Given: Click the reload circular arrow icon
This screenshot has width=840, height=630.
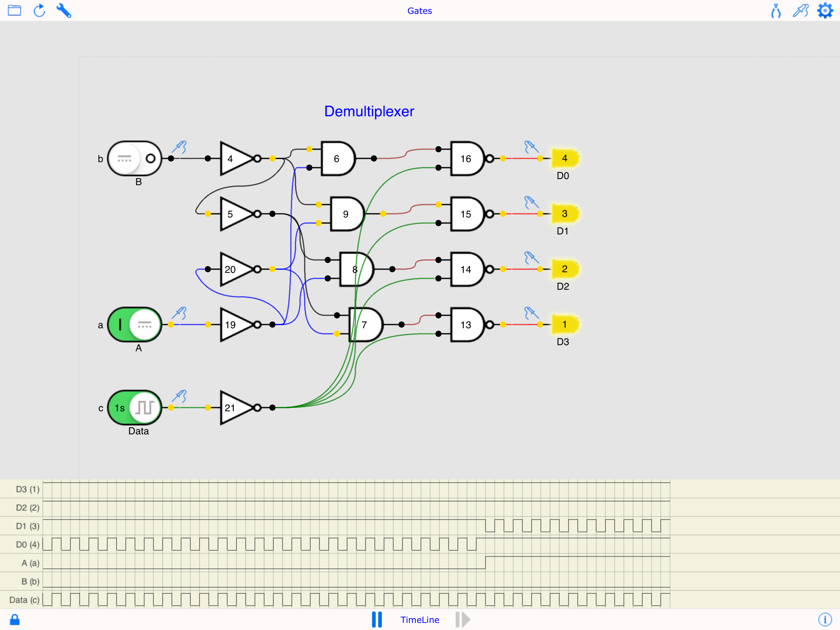Looking at the screenshot, I should pos(39,10).
